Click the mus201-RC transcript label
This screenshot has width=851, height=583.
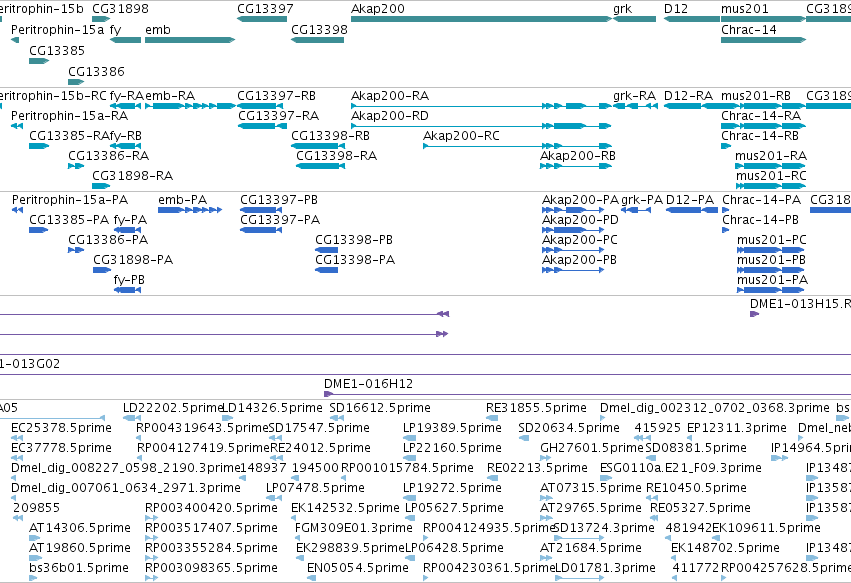coord(771,176)
